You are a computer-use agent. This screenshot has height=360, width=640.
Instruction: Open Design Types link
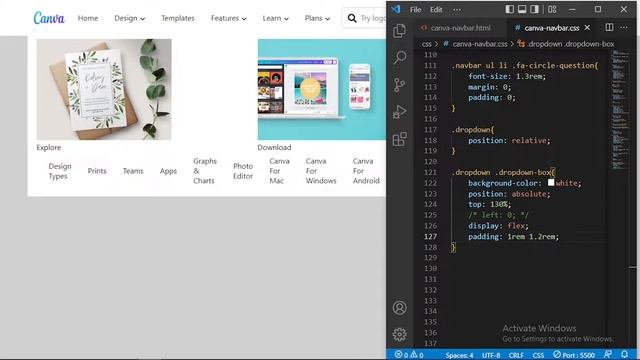click(60, 171)
